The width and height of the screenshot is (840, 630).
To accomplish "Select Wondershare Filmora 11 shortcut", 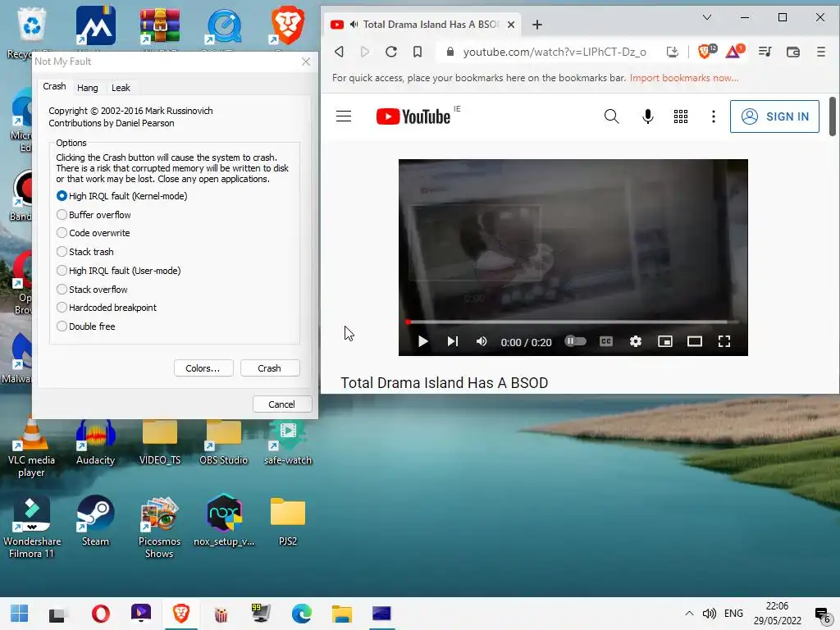I will [32, 527].
